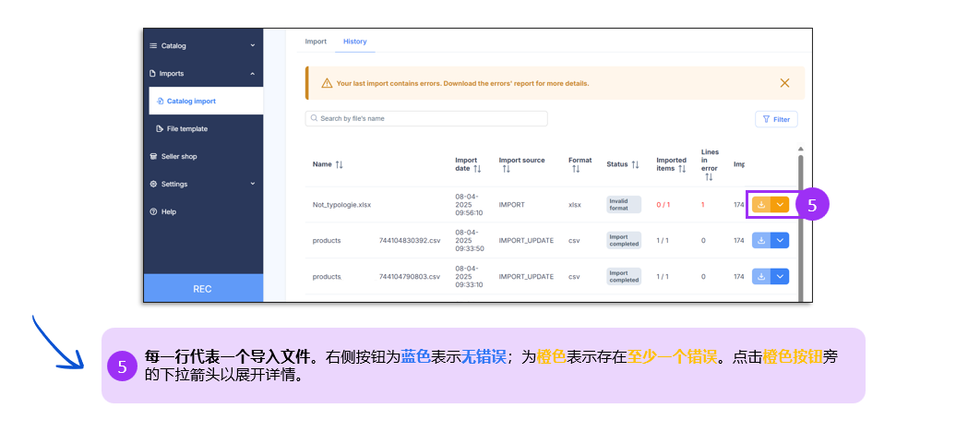Sort by Lines in error arrows
980x432 pixels.
click(709, 177)
